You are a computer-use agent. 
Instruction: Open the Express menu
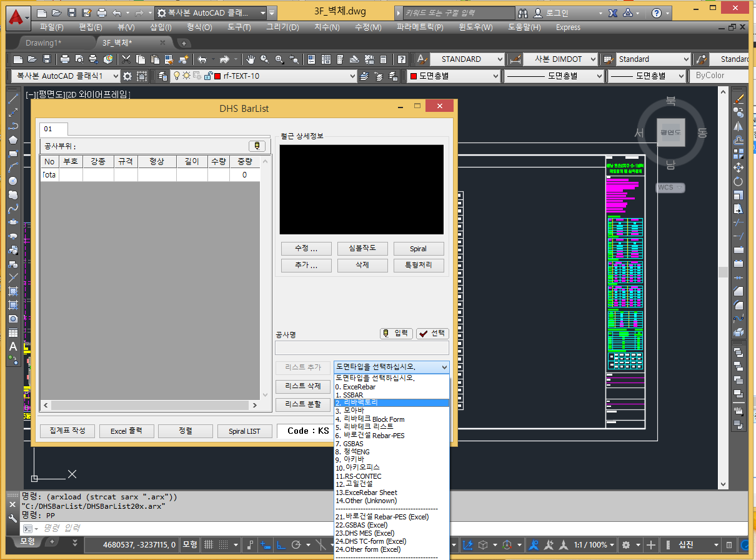tap(568, 27)
